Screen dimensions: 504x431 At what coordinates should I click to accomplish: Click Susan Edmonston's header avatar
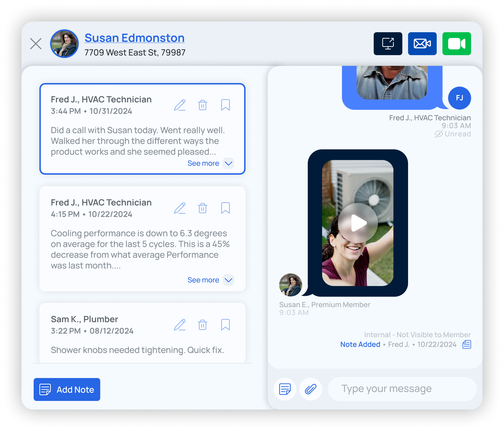coord(64,44)
